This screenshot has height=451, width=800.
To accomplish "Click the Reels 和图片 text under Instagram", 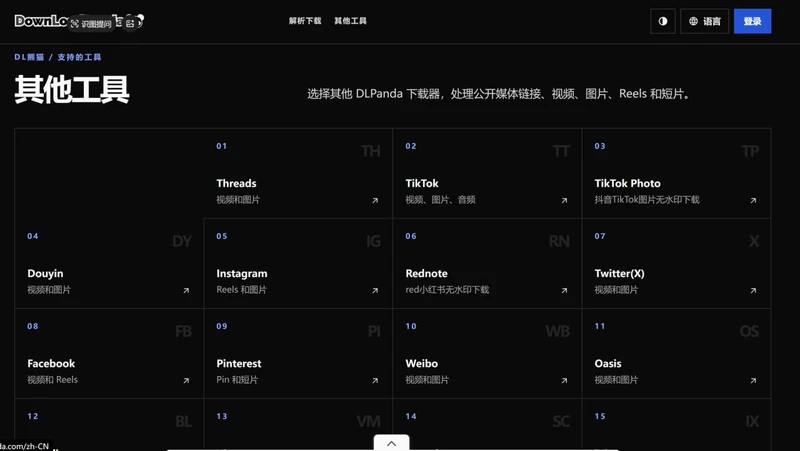I will tap(241, 289).
